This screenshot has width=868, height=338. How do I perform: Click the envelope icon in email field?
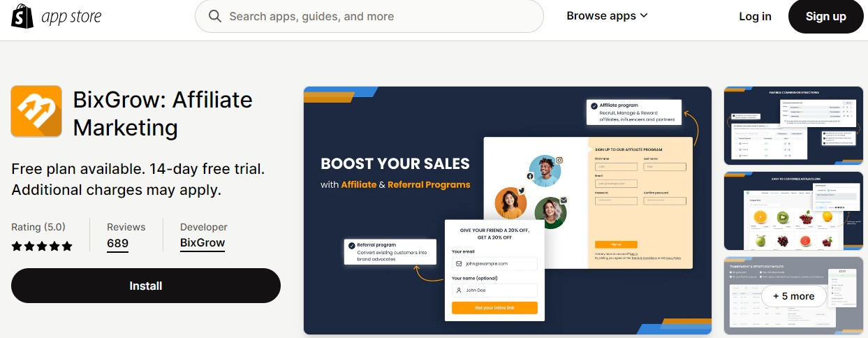pyautogui.click(x=459, y=264)
